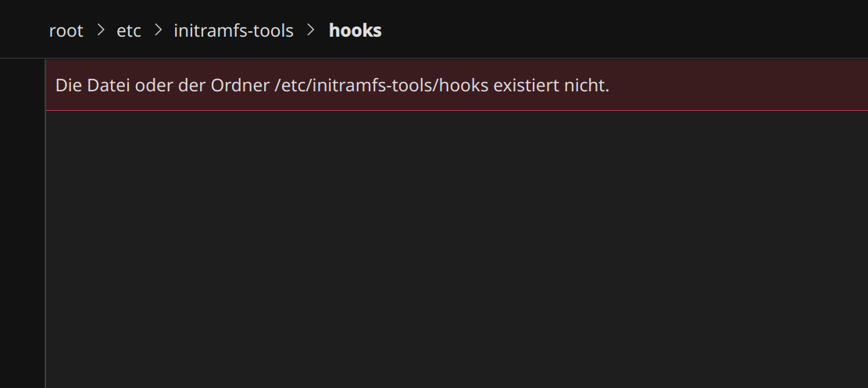Screen dimensions: 868x388
Task: Expand the chevron after etc
Action: click(x=158, y=30)
